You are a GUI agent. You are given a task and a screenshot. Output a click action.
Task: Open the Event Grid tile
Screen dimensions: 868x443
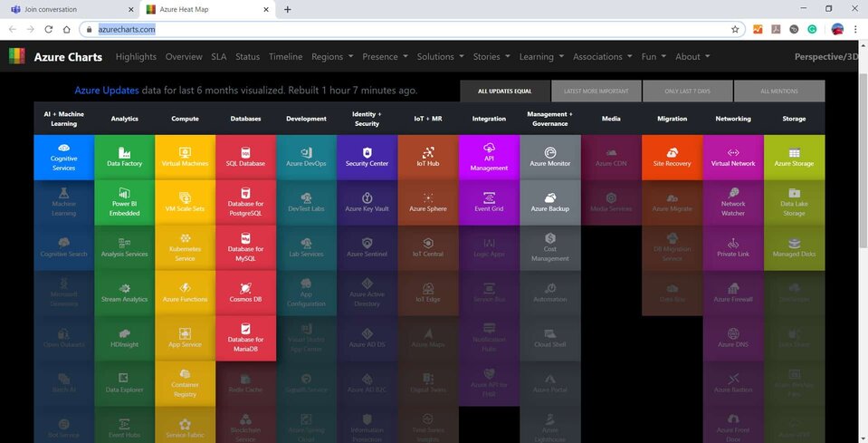pos(489,203)
